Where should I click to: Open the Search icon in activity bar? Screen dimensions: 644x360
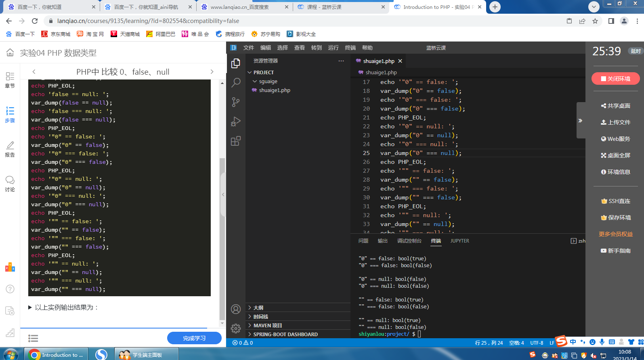click(236, 83)
